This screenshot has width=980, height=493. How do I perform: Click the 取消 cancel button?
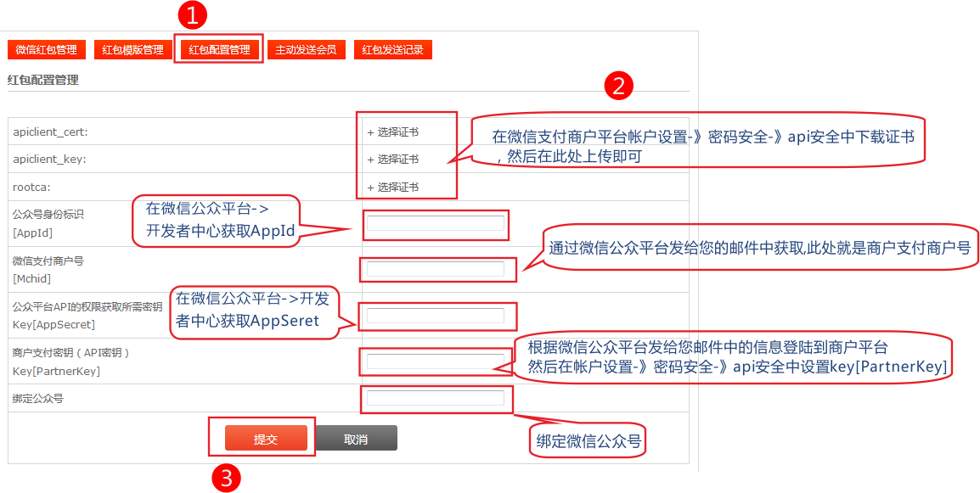357,438
